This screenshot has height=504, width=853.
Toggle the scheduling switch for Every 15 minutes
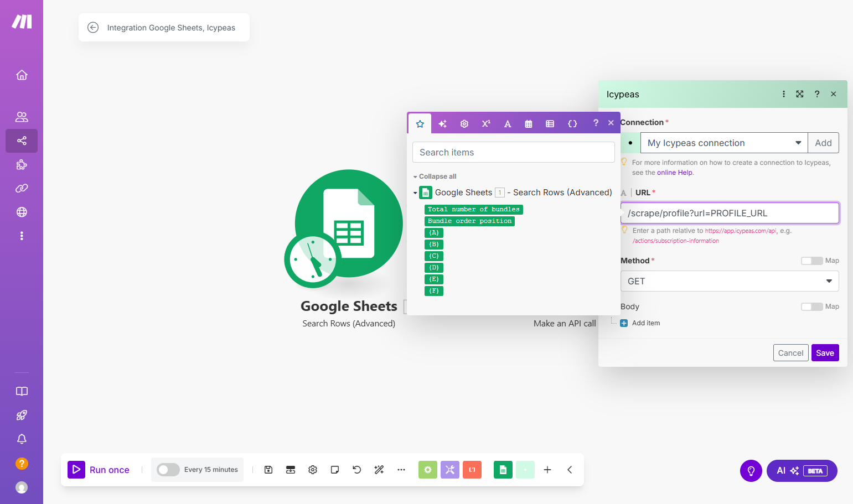coord(168,470)
